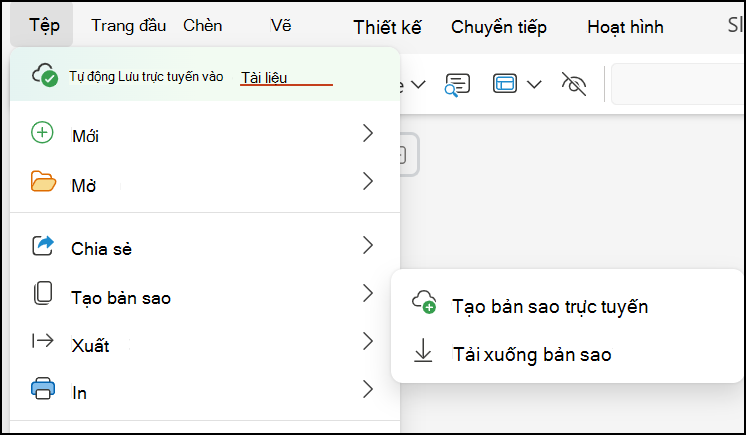
Task: Choose Chia sẻ from the menu
Action: pos(205,247)
